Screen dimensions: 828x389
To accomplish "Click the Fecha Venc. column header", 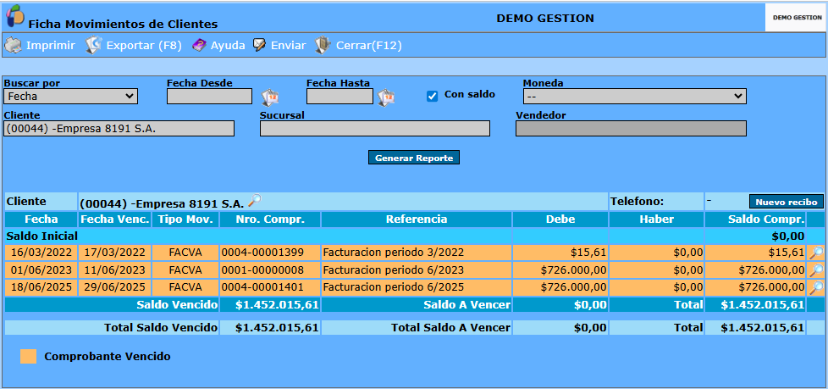I will pos(115,220).
